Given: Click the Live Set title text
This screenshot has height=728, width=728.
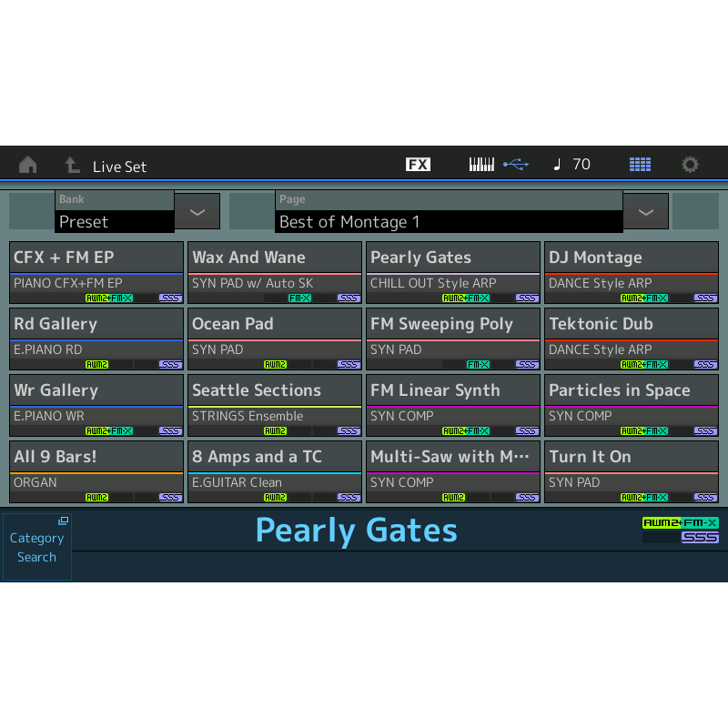Looking at the screenshot, I should 119,167.
